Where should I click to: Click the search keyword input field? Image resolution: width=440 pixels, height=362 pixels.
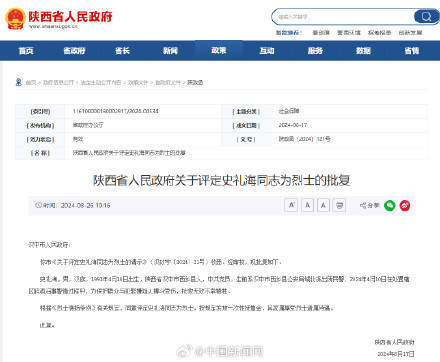(343, 17)
